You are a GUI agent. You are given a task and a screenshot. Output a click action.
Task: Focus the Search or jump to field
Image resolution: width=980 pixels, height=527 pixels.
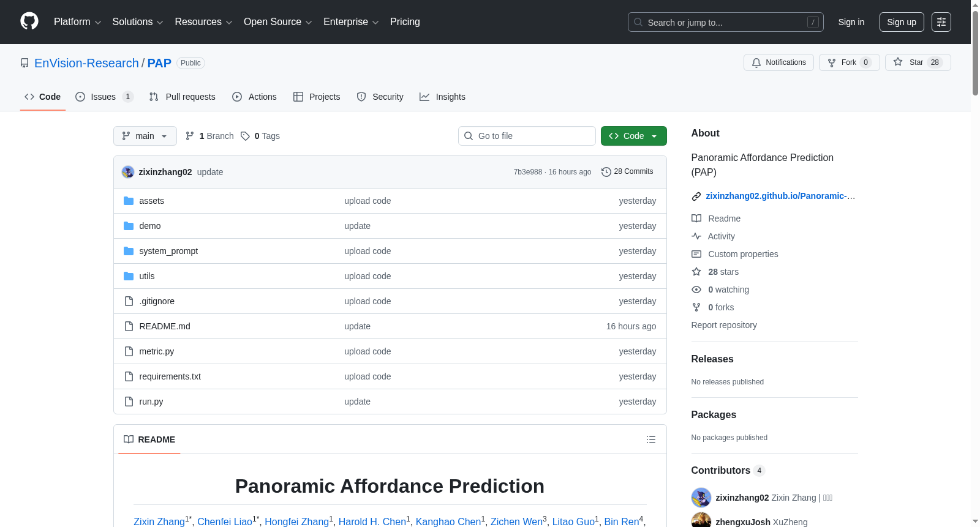click(725, 22)
